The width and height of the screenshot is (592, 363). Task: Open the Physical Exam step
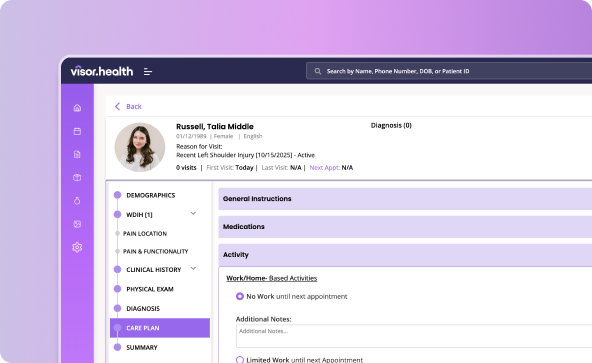[x=150, y=289]
